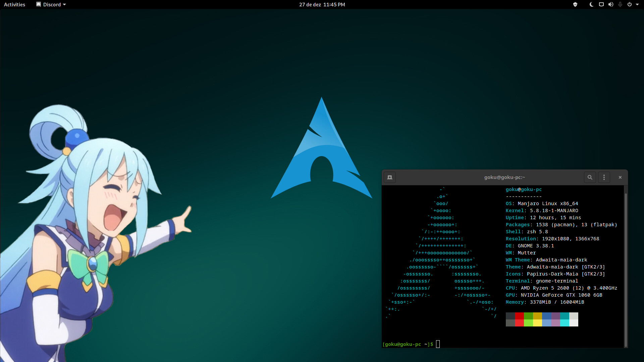Expand the Discord app menu arrow
This screenshot has height=362, width=644.
[x=64, y=5]
